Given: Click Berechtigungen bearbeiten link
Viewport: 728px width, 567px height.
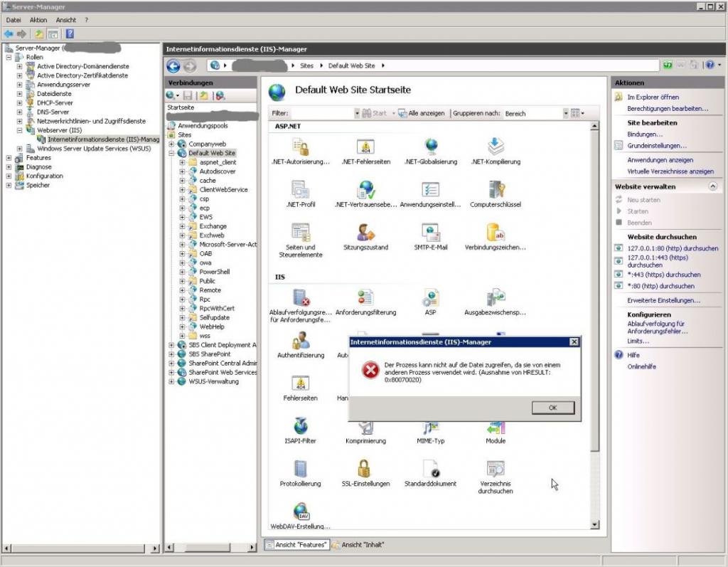Looking at the screenshot, I should tap(668, 109).
